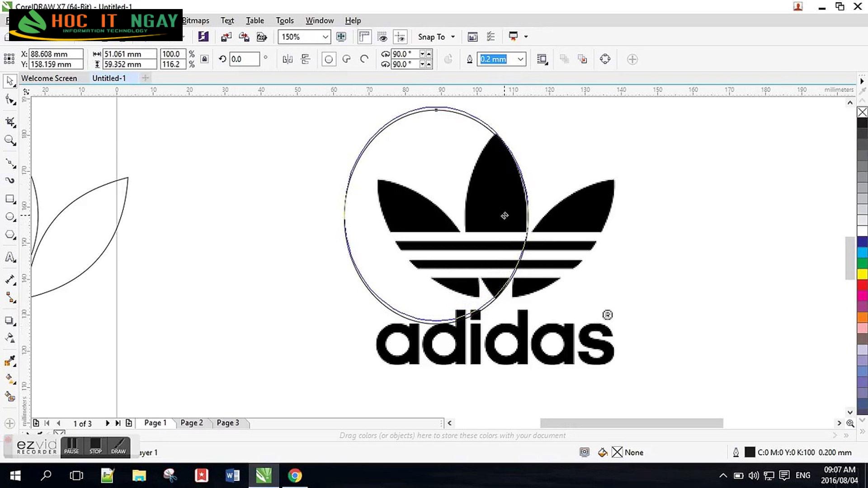This screenshot has width=868, height=488.
Task: Switch to the Page 3 tab
Action: point(228,423)
